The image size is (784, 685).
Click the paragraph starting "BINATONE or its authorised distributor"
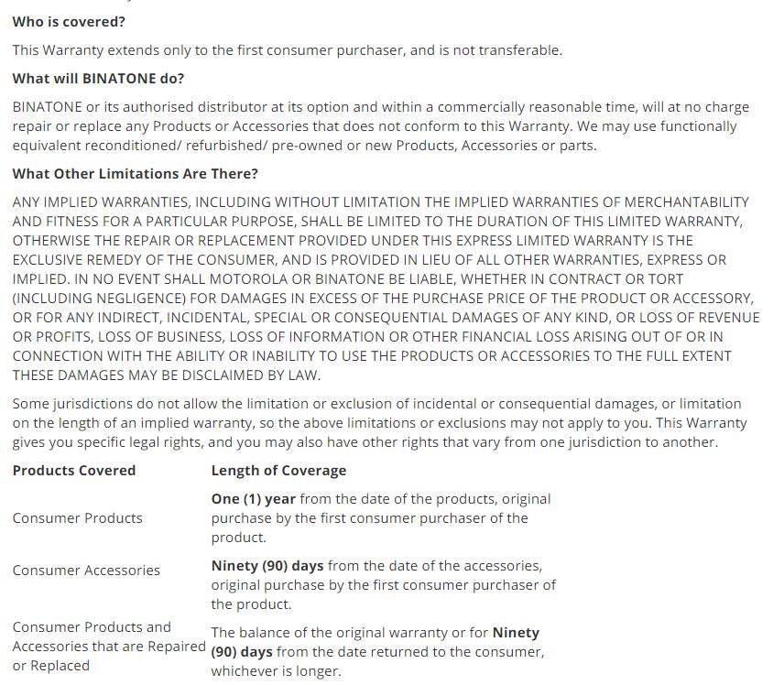tap(380, 107)
